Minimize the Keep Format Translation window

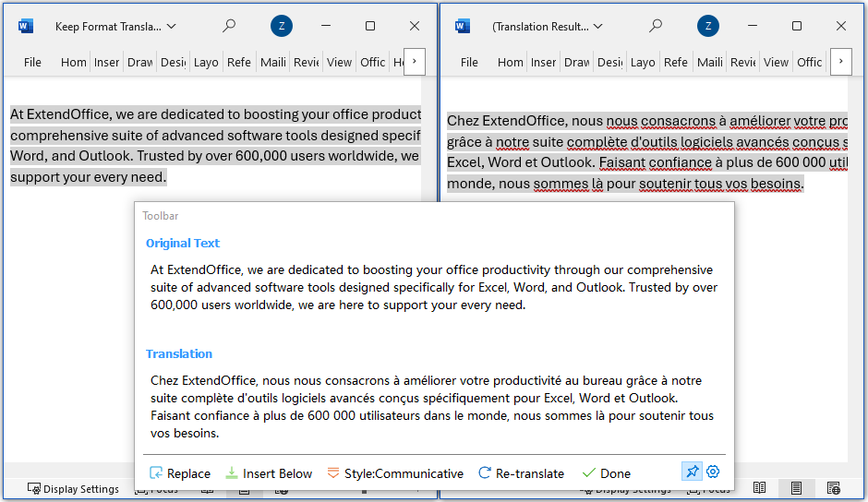click(x=326, y=26)
